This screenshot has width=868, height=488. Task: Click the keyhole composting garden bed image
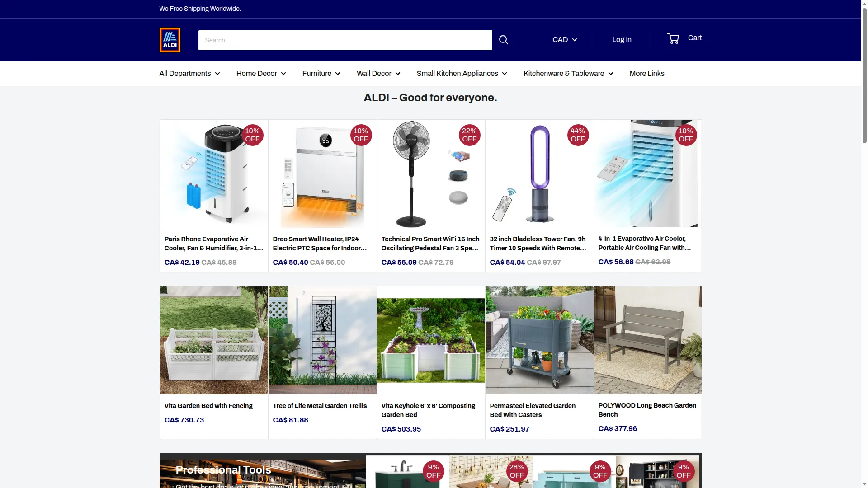point(431,340)
